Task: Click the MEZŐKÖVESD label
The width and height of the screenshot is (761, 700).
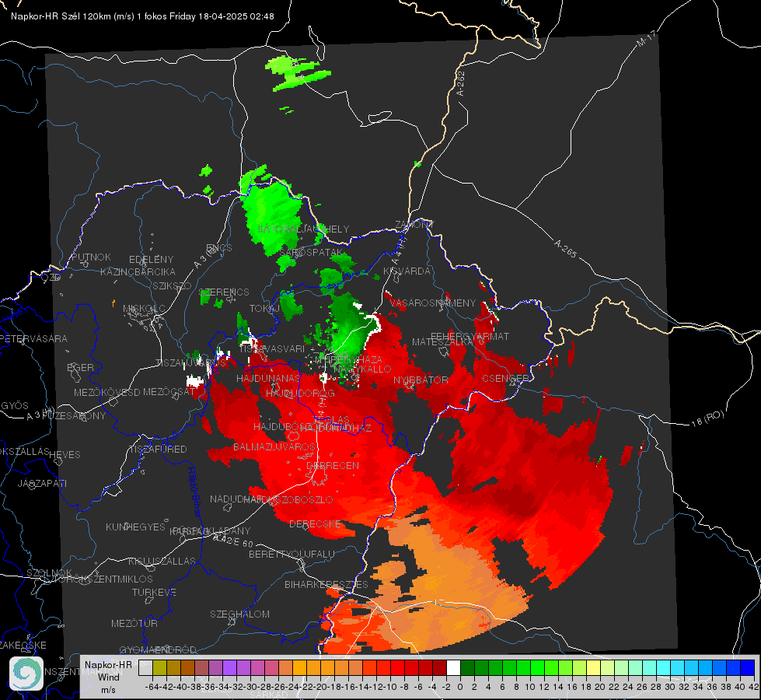Action: [107, 392]
